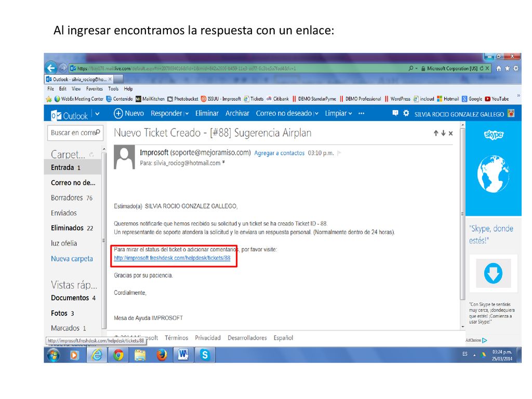Select the Outlook browser tab
Screen dimensions: 532x399
click(x=79, y=79)
